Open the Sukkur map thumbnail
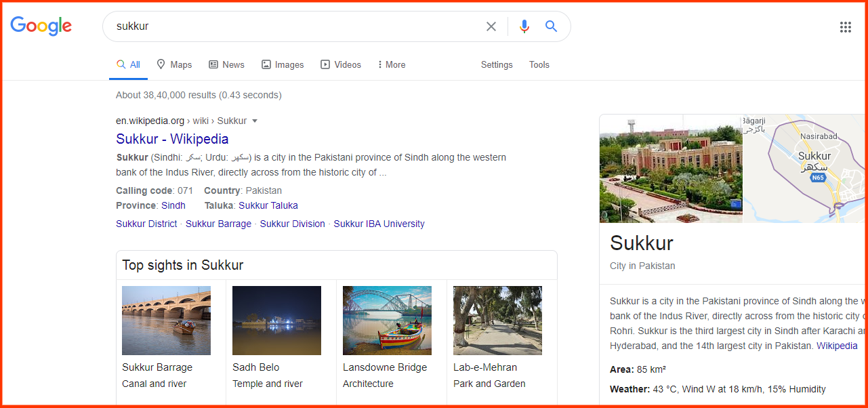This screenshot has height=408, width=868. tap(805, 169)
